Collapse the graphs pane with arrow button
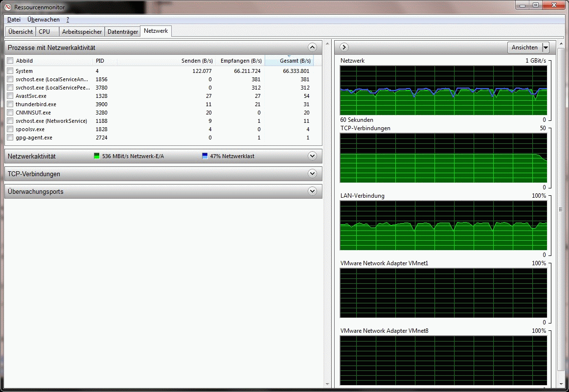Screen dimensions: 569x392 (344, 47)
